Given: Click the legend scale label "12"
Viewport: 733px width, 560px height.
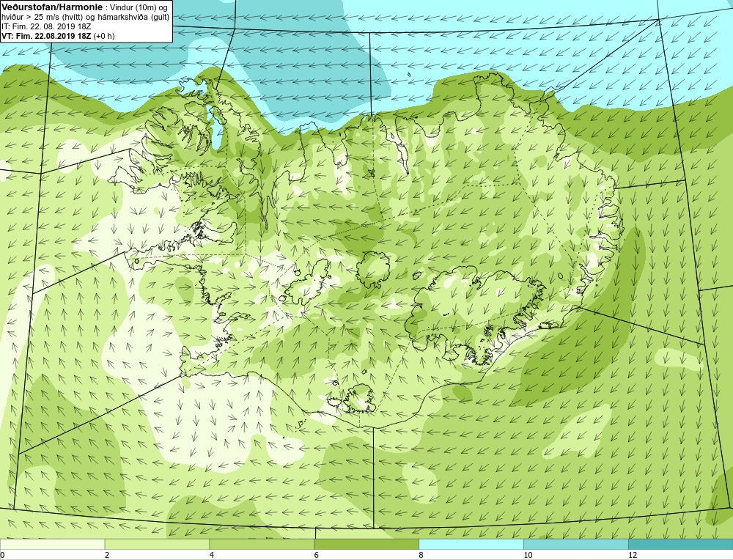Looking at the screenshot, I should coord(633,555).
